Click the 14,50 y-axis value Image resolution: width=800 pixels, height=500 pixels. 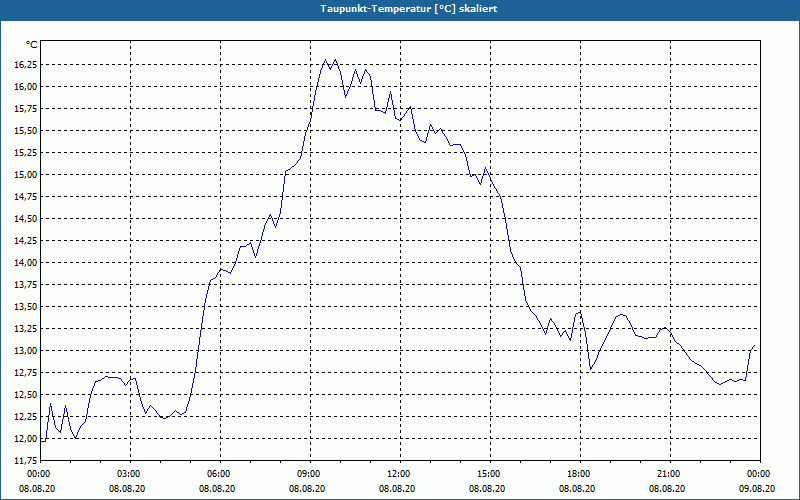(26, 219)
